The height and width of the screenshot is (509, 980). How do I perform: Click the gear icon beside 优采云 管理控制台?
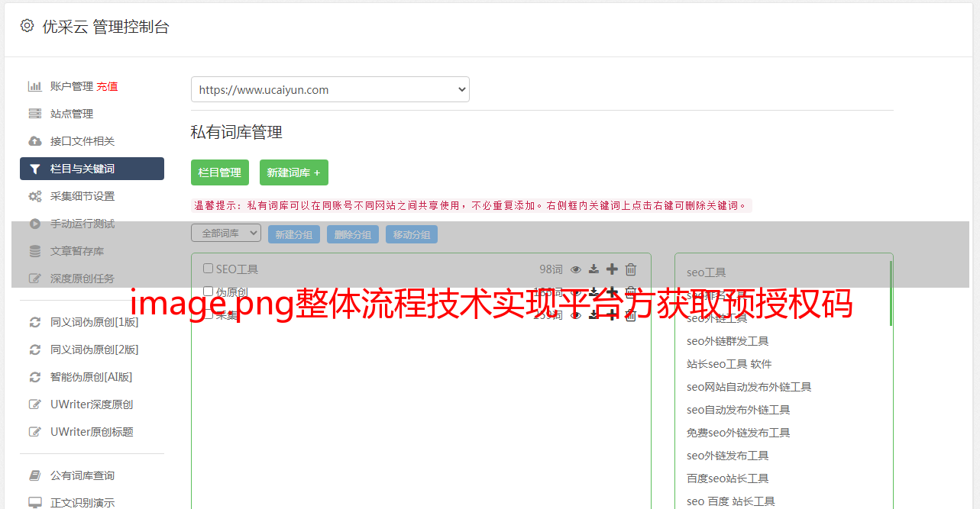coord(27,26)
